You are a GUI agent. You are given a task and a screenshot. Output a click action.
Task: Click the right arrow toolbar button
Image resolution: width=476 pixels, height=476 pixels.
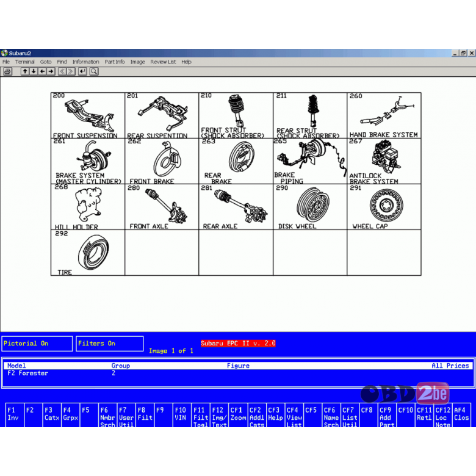(51, 71)
